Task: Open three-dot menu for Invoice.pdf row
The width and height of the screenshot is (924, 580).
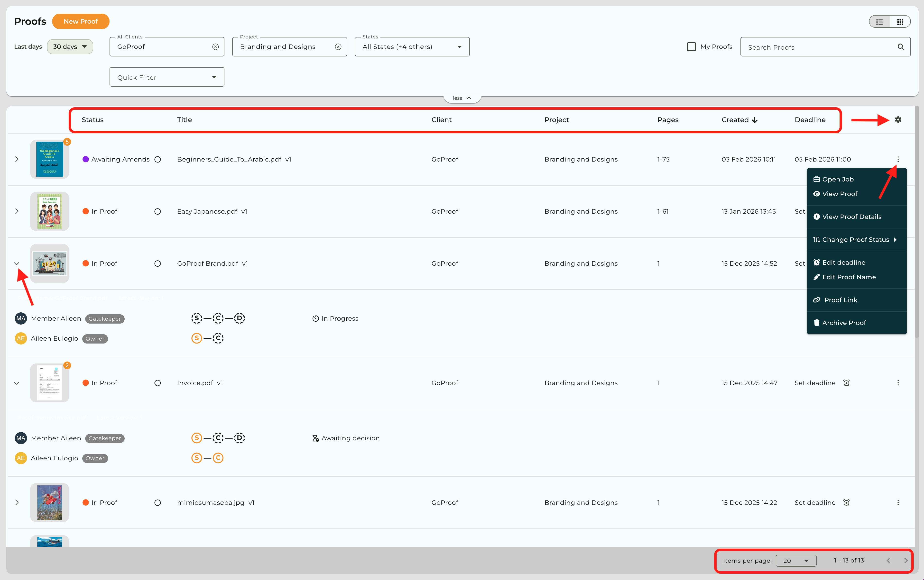Action: coord(898,383)
